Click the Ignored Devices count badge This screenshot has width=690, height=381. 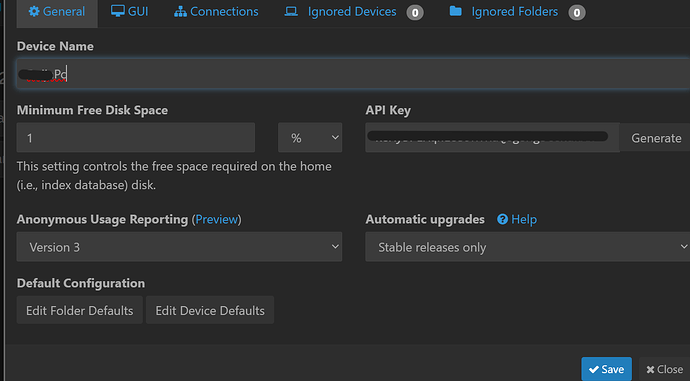[415, 12]
